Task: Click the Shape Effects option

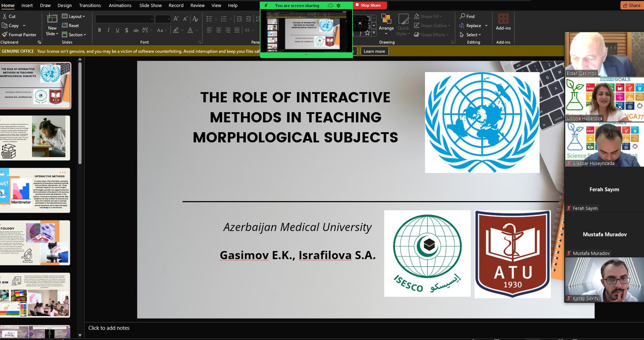Action: [x=431, y=34]
